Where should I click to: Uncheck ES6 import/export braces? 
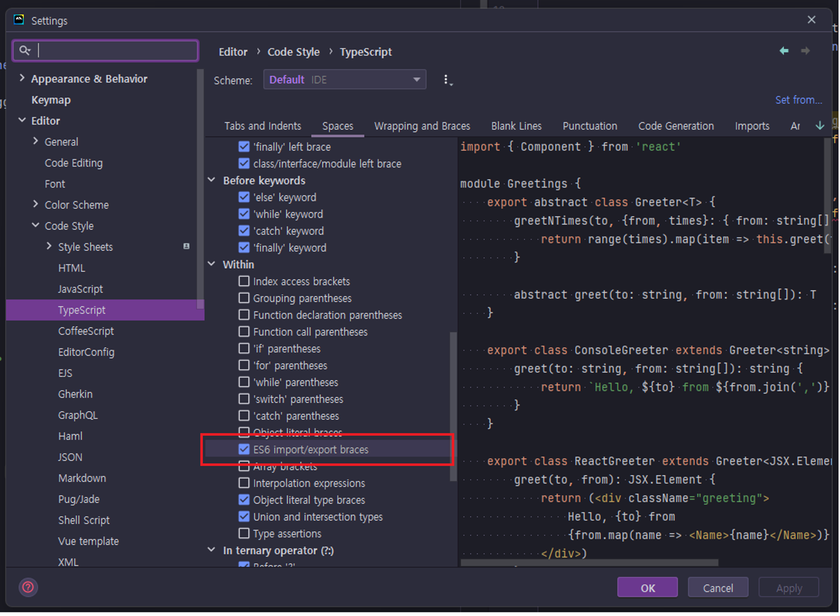pyautogui.click(x=244, y=449)
